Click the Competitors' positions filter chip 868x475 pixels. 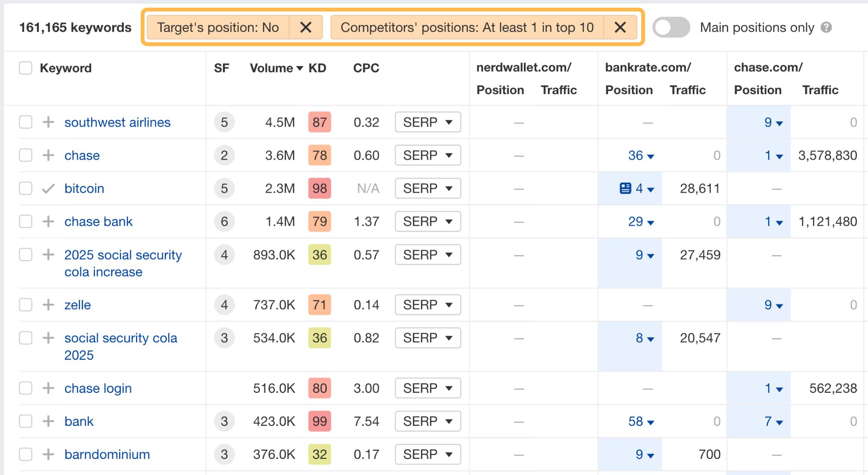point(467,27)
